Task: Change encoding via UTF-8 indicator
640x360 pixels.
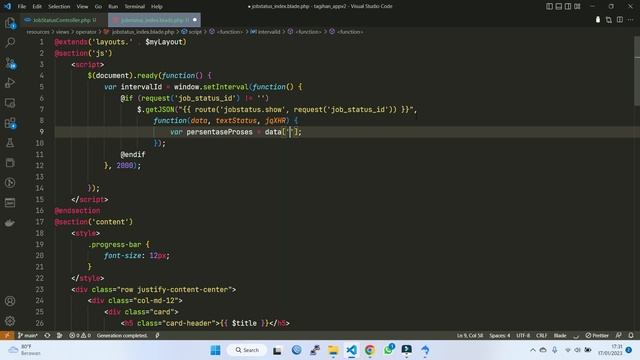Action: [523, 336]
